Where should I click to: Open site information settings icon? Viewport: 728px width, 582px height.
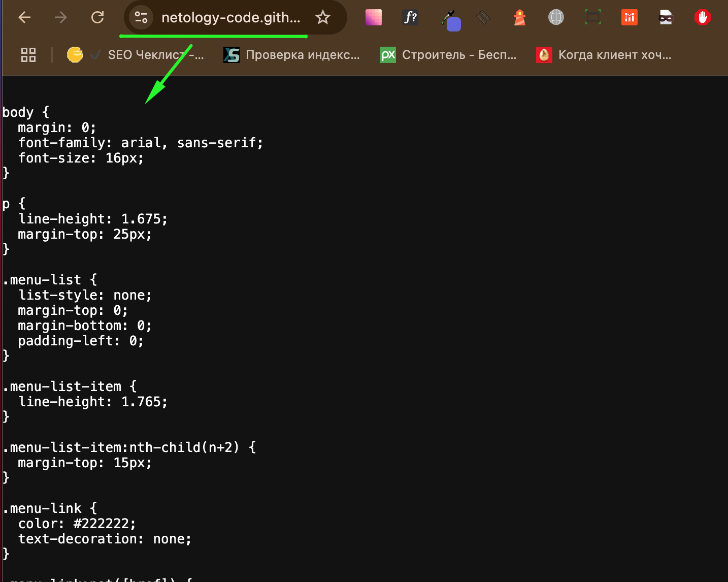(x=141, y=18)
